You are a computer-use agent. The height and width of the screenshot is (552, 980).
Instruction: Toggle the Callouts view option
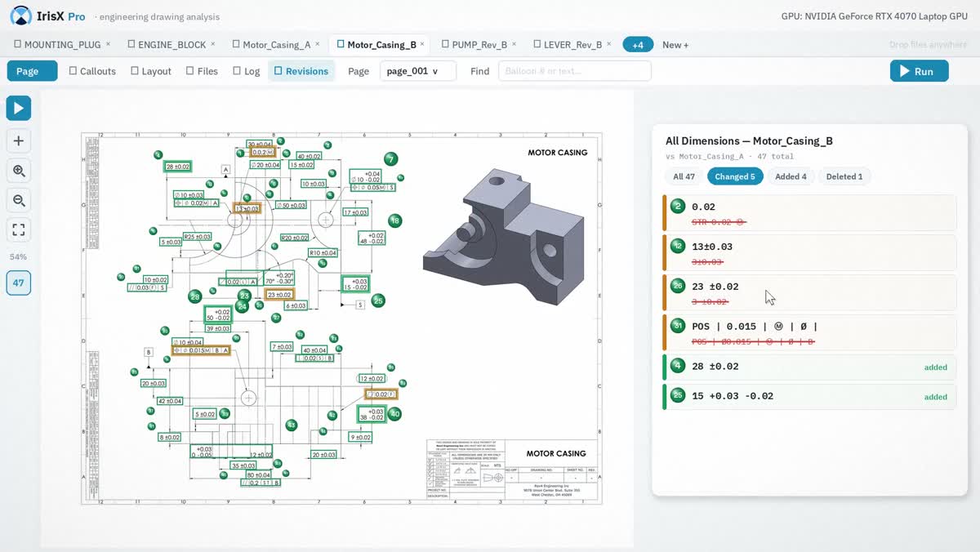(x=92, y=71)
